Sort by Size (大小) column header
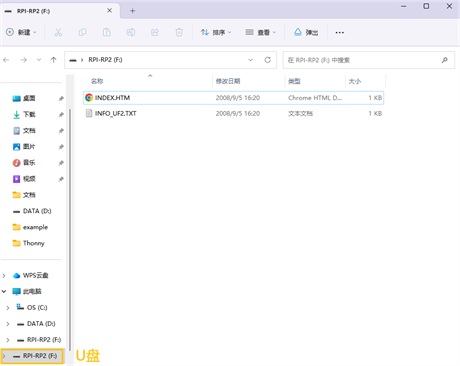Viewport: 460px width, 366px height. [355, 81]
